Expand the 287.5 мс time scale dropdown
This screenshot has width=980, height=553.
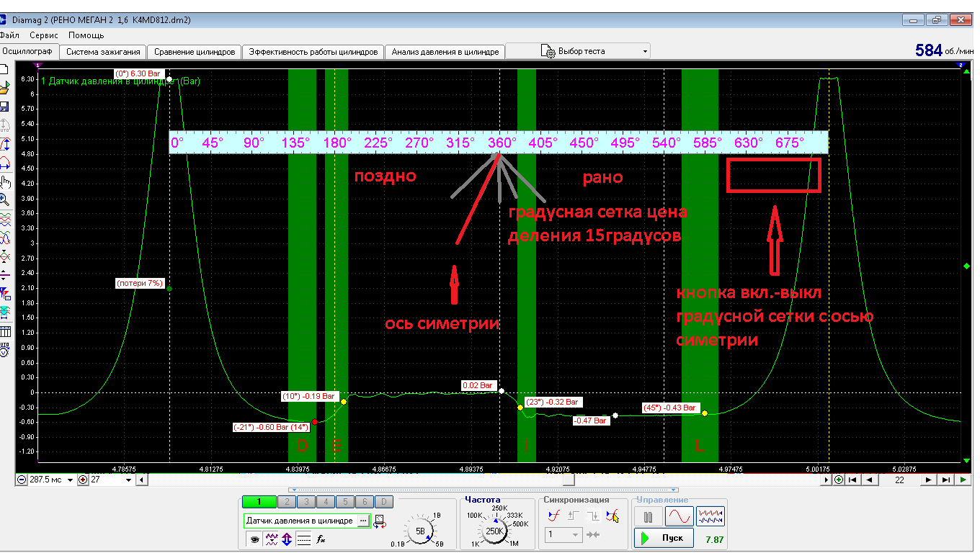click(70, 480)
